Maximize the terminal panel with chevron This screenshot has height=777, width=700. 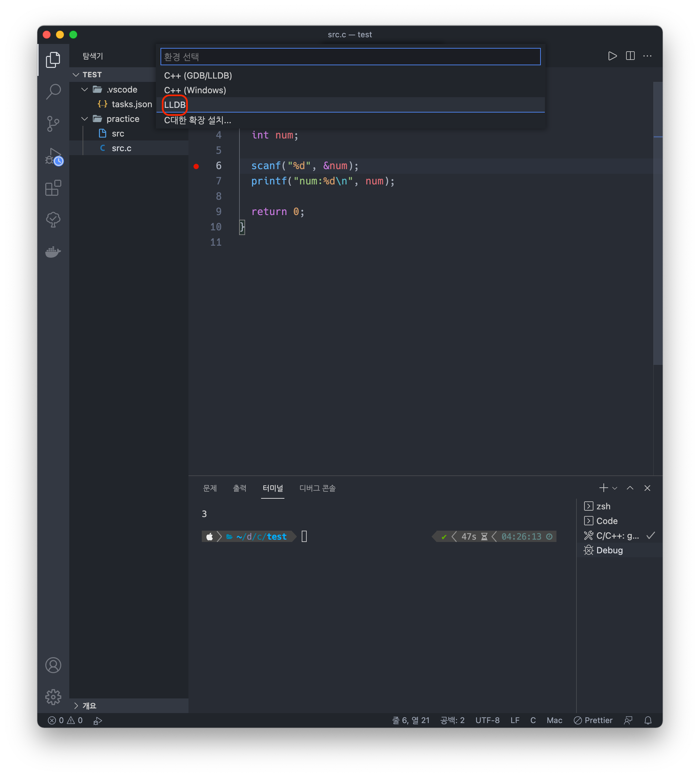pyautogui.click(x=630, y=488)
